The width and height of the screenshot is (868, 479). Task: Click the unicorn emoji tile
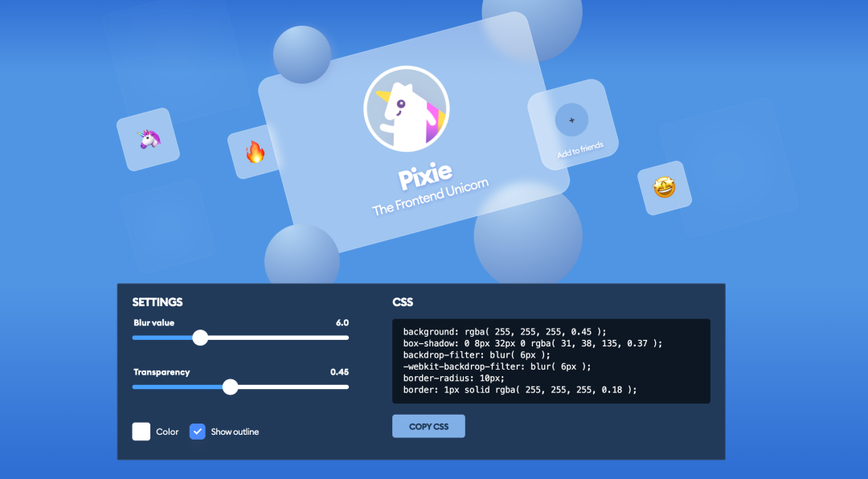click(148, 139)
